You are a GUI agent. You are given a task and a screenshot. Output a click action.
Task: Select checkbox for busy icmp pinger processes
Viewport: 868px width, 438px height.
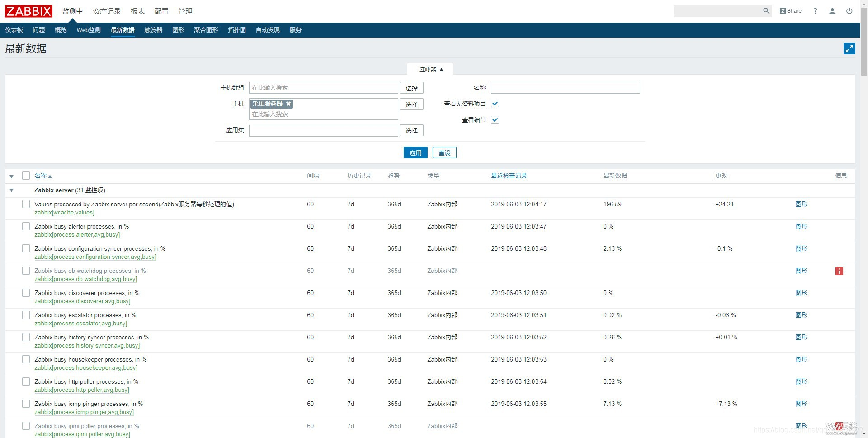pos(26,404)
